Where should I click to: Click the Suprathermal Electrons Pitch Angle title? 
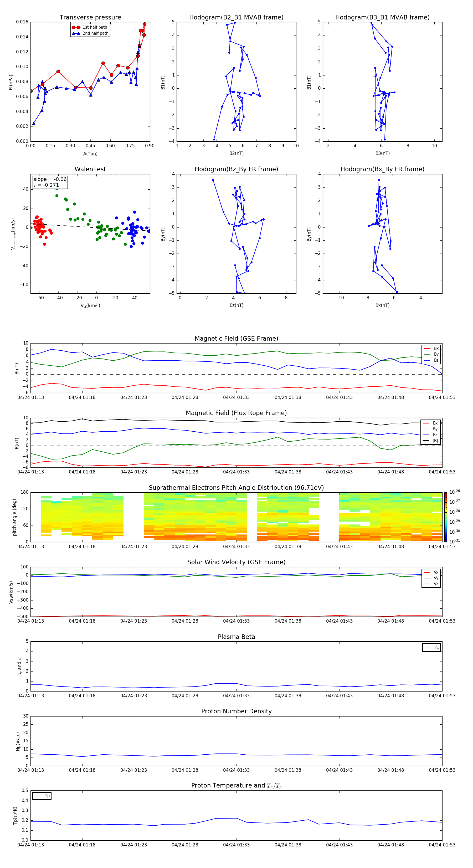coord(236,488)
